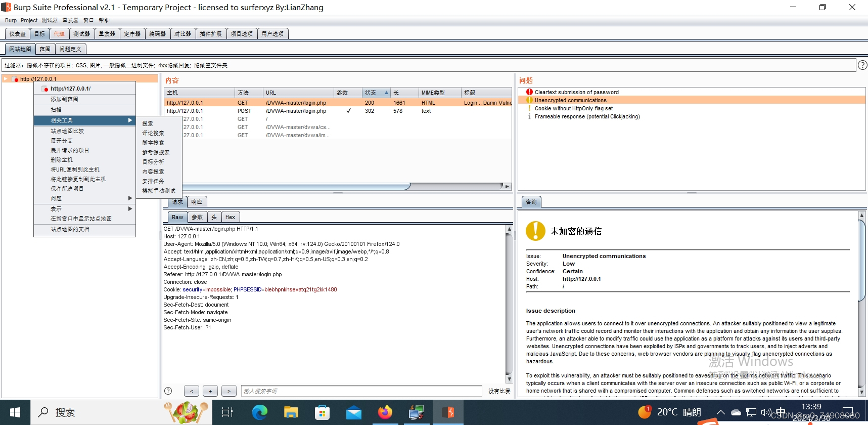The image size is (868, 425).
Task: Open the Project menu in the menu bar
Action: coord(29,20)
